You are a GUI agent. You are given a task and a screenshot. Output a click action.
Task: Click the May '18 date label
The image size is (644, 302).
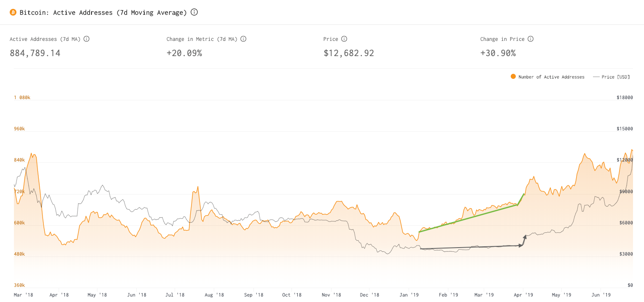pyautogui.click(x=97, y=295)
